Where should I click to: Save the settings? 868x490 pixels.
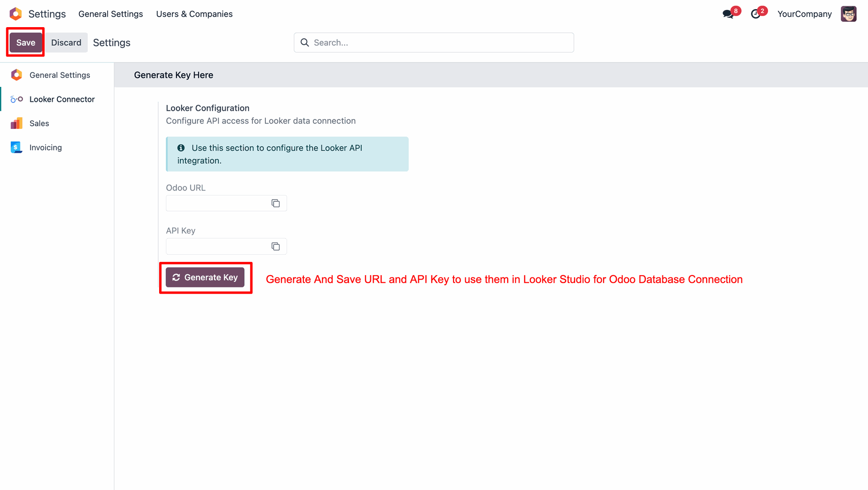click(26, 43)
